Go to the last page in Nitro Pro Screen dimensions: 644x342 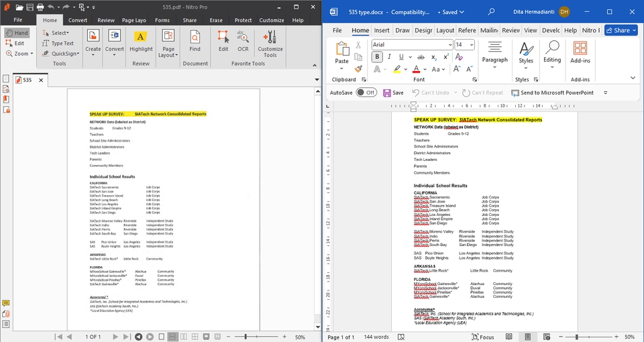pos(127,337)
